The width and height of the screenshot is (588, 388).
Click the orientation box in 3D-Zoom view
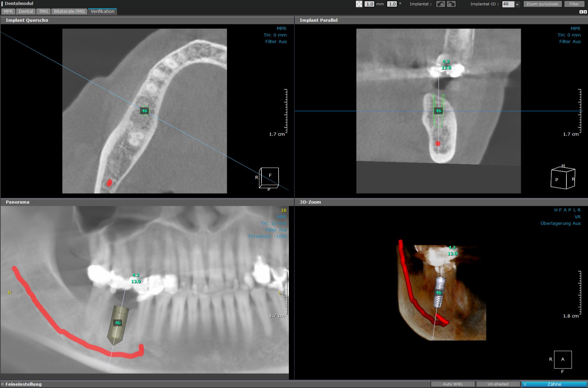tap(563, 360)
